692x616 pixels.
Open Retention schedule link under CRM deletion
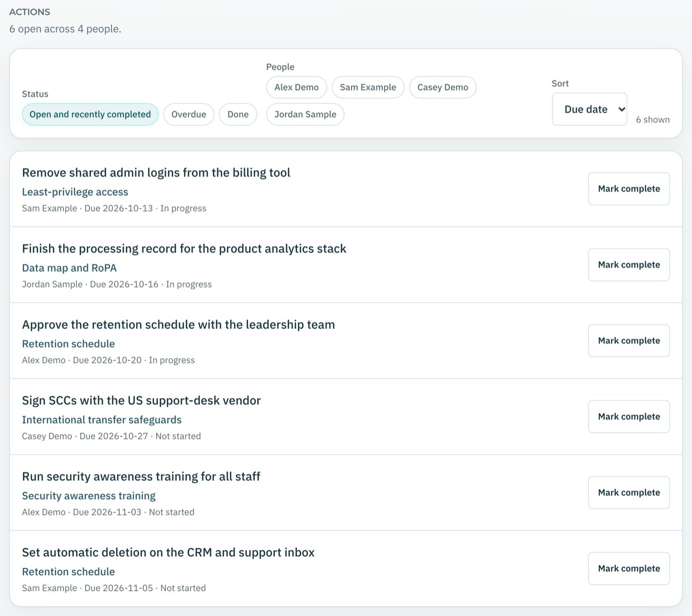(69, 572)
